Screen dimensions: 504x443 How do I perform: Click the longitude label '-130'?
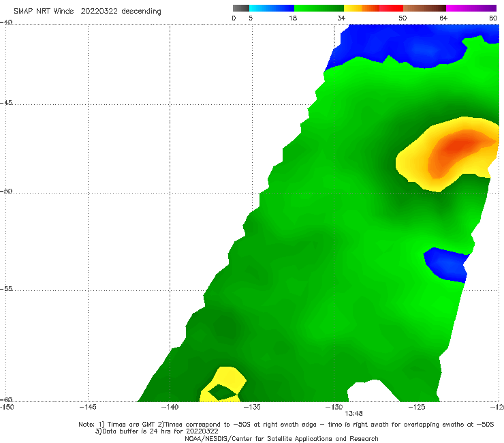coord(334,407)
